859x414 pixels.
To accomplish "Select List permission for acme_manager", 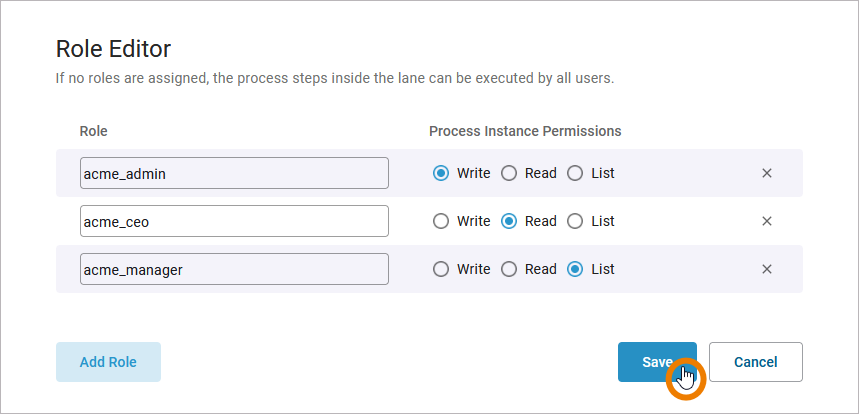I will tap(575, 269).
